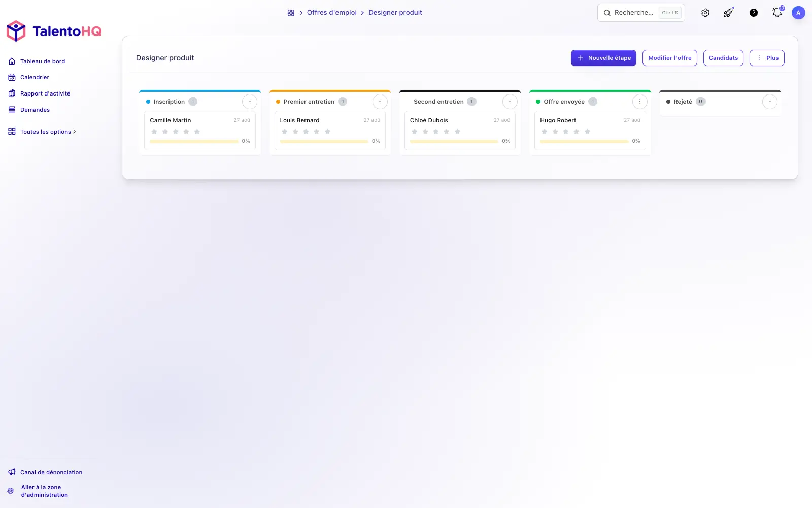Open Demandes page
The height and width of the screenshot is (508, 812).
click(x=35, y=110)
